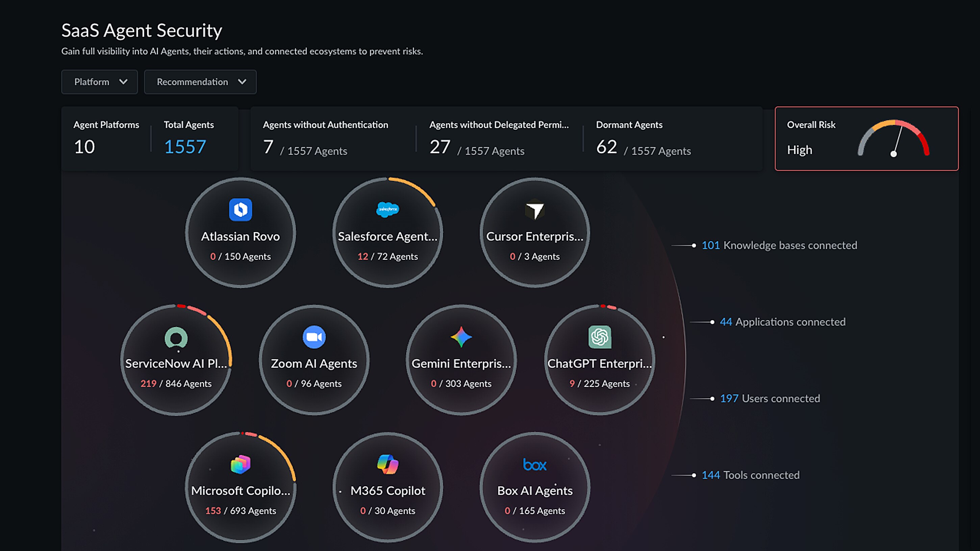The height and width of the screenshot is (551, 980).
Task: Click 101 Knowledge bases connected
Action: click(779, 245)
